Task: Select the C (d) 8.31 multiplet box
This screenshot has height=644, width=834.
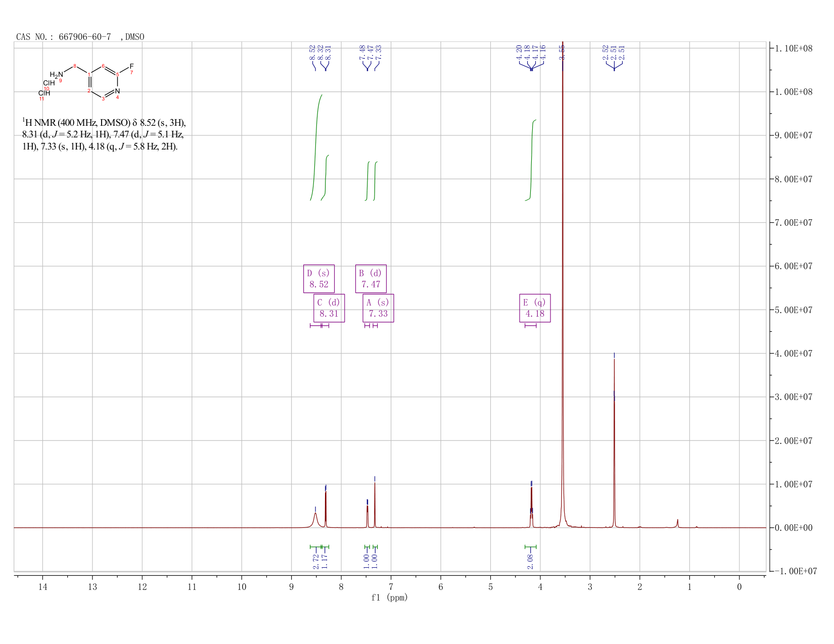Action: (329, 308)
